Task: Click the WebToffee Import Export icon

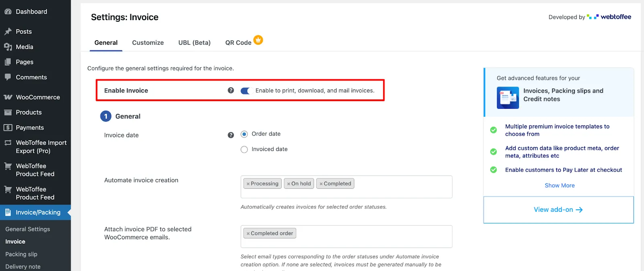Action: click(8, 143)
